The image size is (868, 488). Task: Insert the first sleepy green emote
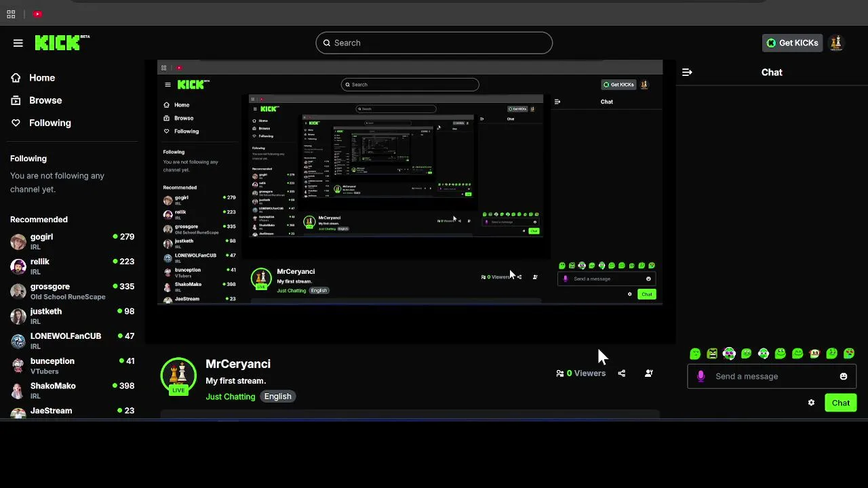click(x=695, y=353)
